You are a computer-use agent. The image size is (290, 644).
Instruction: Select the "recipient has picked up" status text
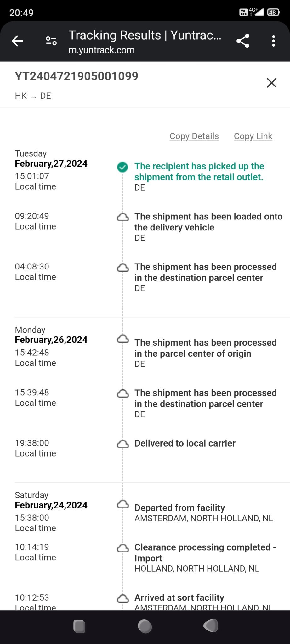pyautogui.click(x=199, y=171)
